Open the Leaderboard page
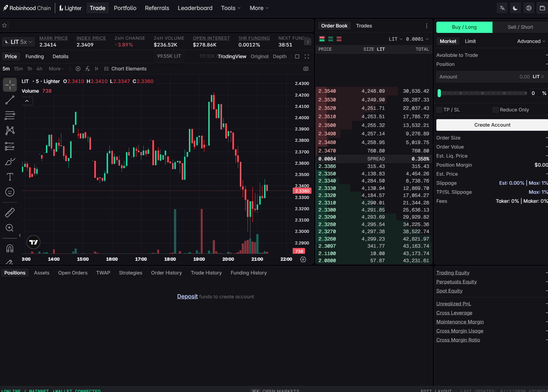Screen dimensions: 548x392 tap(195, 8)
